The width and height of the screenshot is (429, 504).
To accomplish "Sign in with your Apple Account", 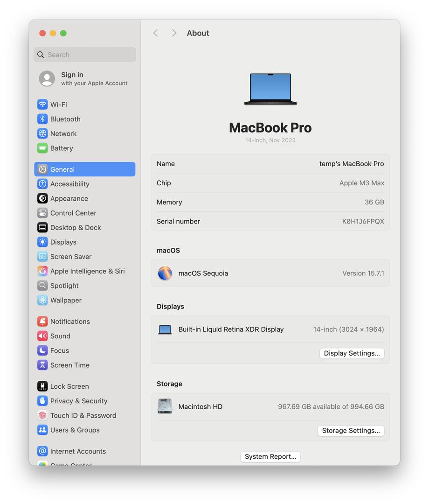I will click(x=85, y=78).
